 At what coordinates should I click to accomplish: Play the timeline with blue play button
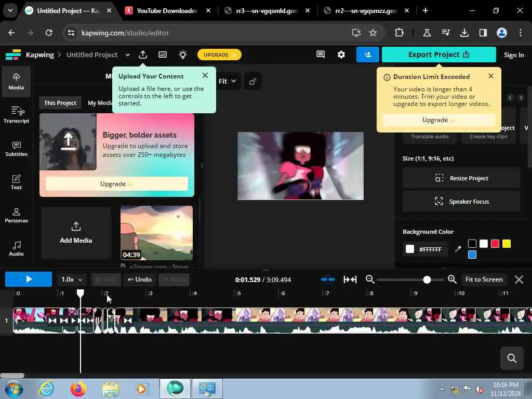(x=29, y=279)
